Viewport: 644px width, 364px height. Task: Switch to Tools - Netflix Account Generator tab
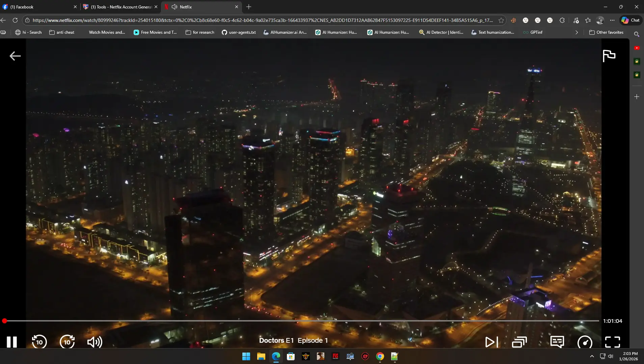pyautogui.click(x=120, y=7)
